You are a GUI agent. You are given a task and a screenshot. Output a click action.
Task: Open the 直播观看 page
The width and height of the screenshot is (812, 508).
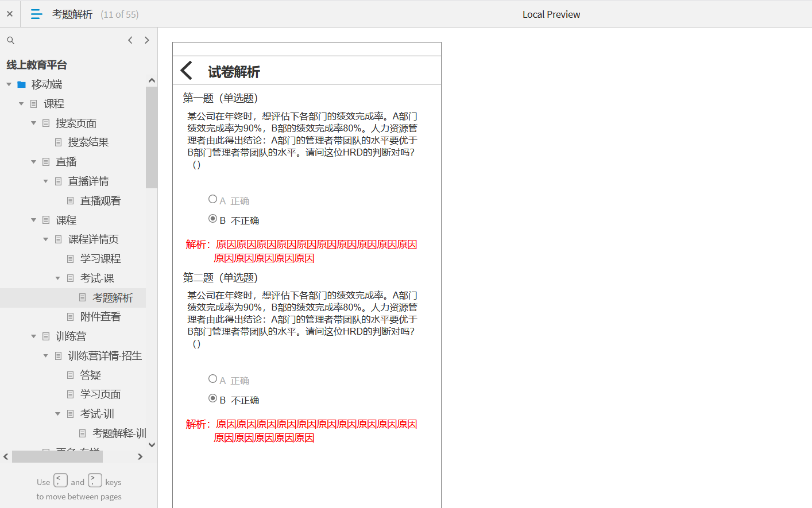click(100, 201)
